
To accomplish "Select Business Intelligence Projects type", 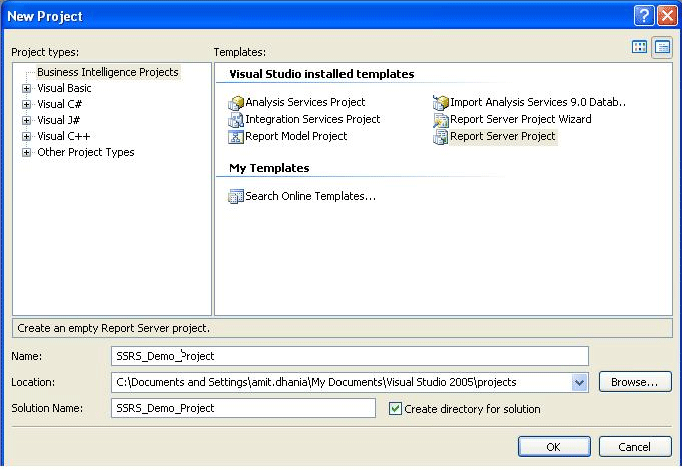I will click(108, 72).
